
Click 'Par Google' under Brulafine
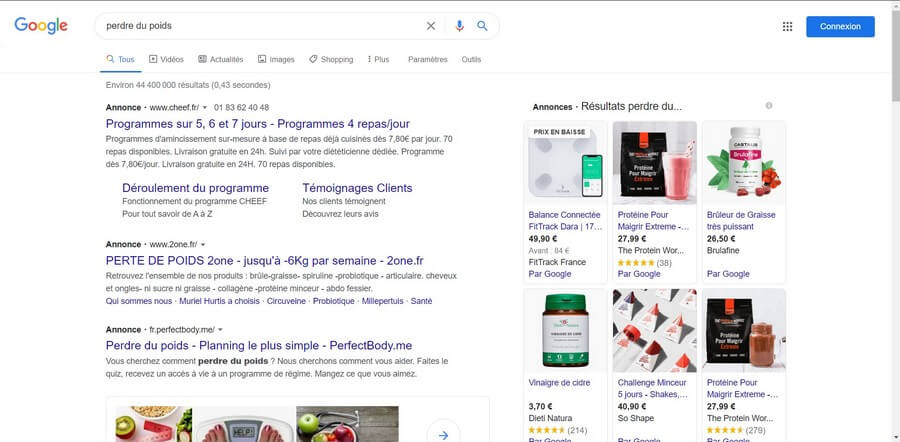point(728,274)
